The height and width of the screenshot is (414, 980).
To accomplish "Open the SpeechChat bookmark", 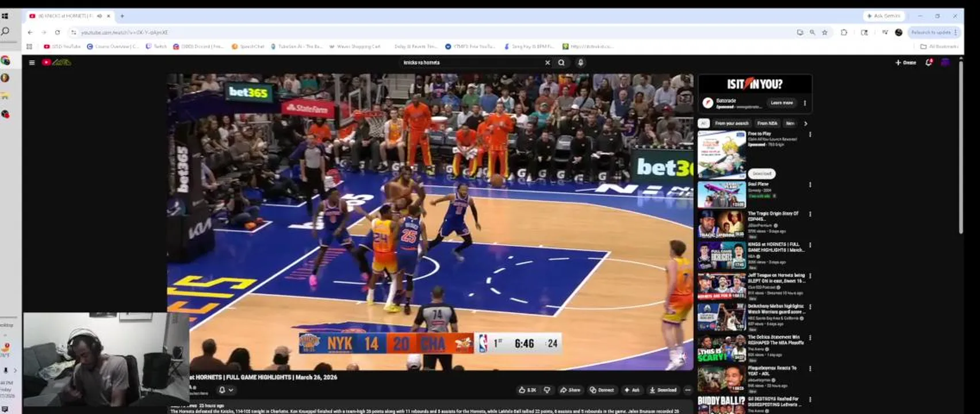I will [248, 47].
